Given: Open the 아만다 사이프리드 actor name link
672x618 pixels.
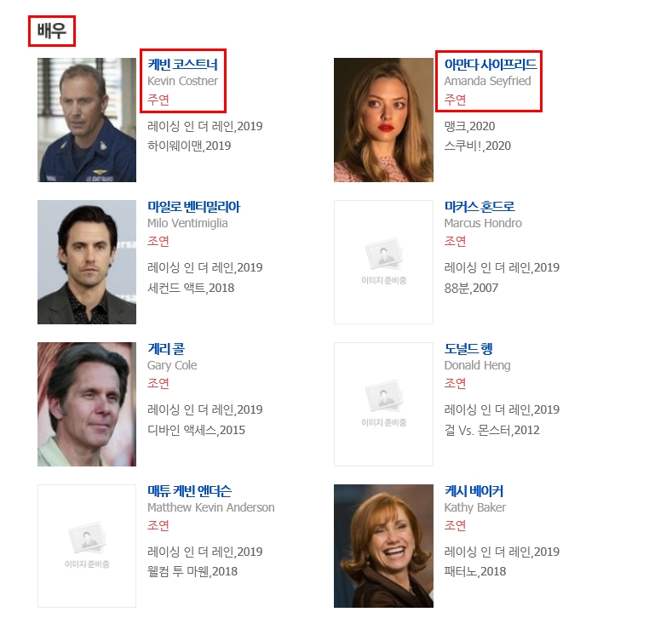Looking at the screenshot, I should (490, 65).
